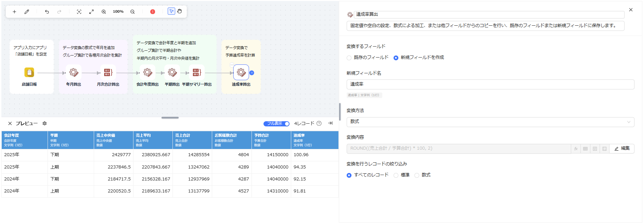The width and height of the screenshot is (644, 224).
Task: Select the 店舗日報 app input node
Action: [29, 73]
